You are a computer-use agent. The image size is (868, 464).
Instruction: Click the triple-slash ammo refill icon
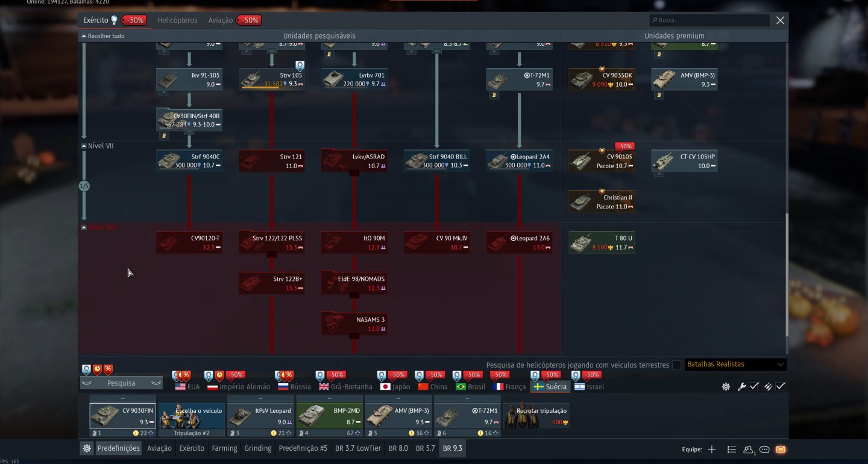click(x=769, y=387)
